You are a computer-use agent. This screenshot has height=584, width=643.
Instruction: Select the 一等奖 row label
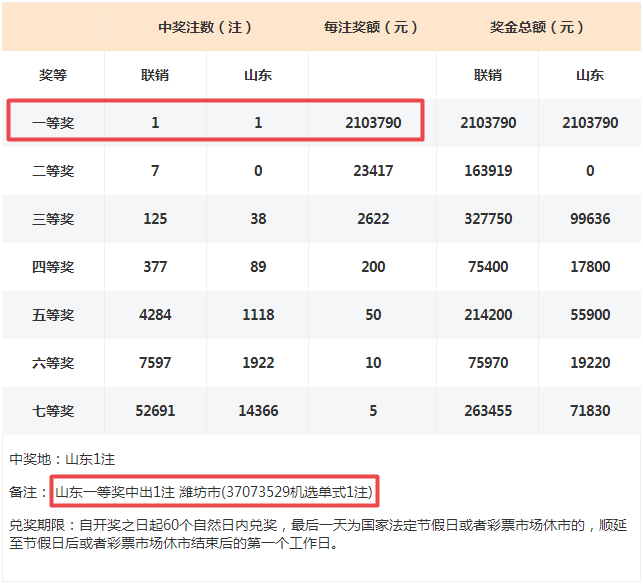[53, 123]
